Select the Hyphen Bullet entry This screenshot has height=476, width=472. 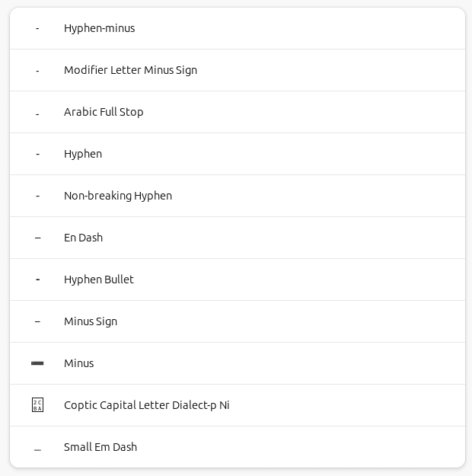[x=238, y=280]
